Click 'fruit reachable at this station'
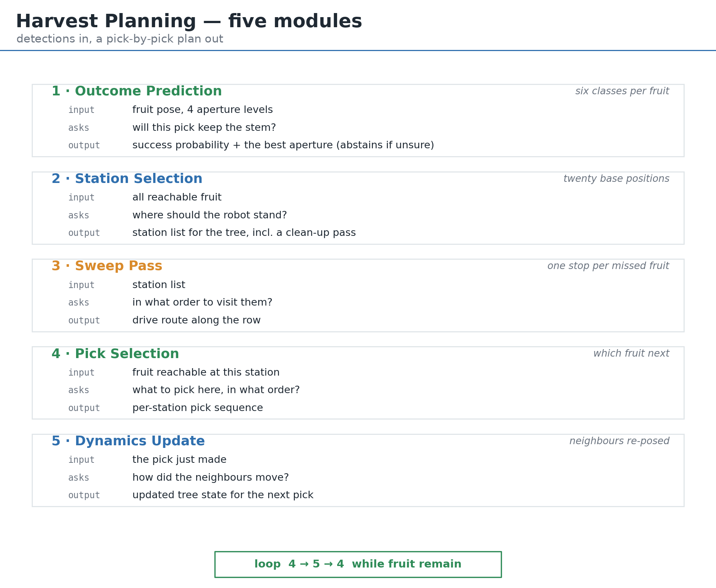This screenshot has height=588, width=716. 206,373
